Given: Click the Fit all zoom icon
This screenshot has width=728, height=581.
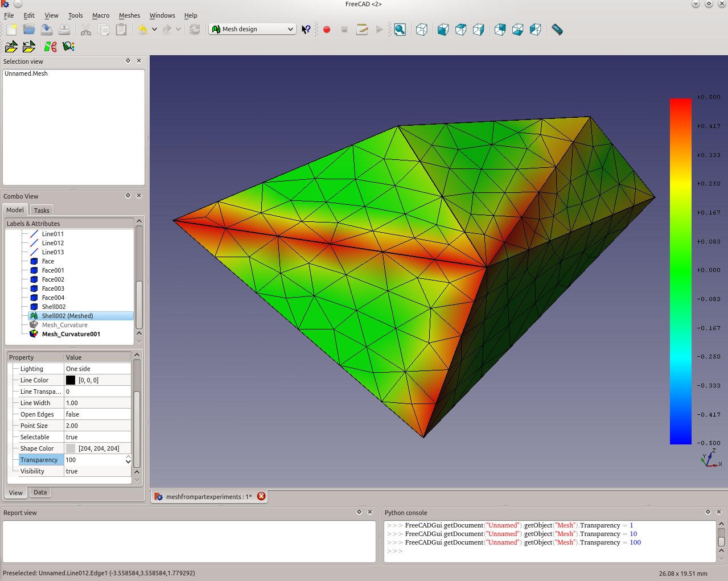Looking at the screenshot, I should 400,29.
